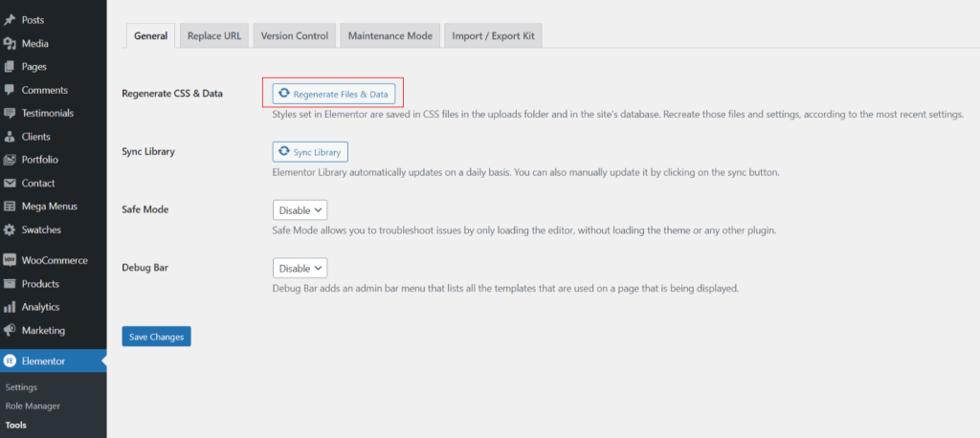Click the Media icon in sidebar
This screenshot has width=980, height=438.
pyautogui.click(x=10, y=44)
